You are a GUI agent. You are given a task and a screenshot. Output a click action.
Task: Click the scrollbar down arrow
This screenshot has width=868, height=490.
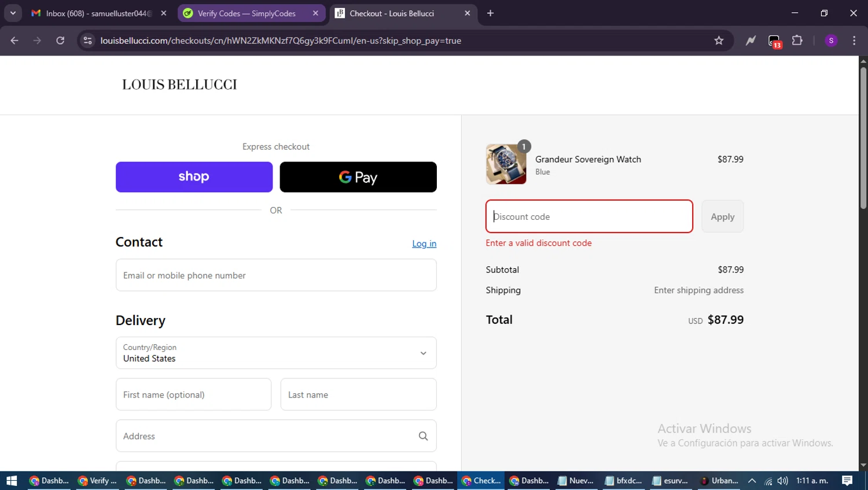(x=863, y=465)
